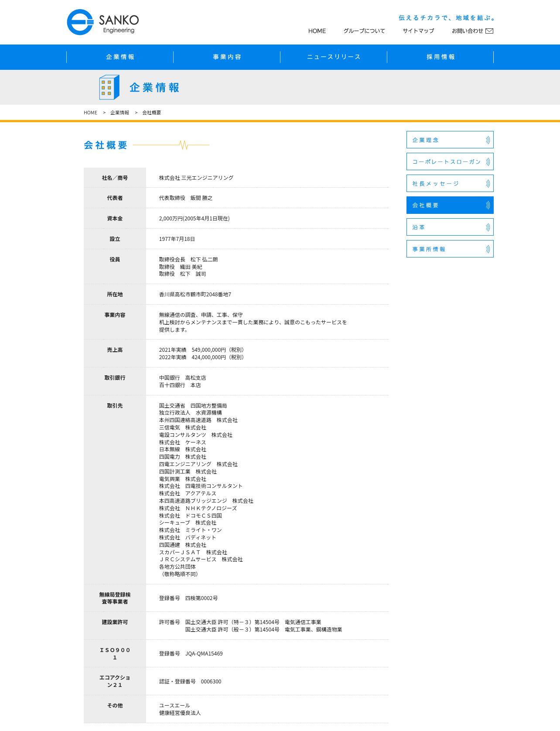560x731 pixels.
Task: Open the お問い合わせ contact link
Action: coord(472,31)
